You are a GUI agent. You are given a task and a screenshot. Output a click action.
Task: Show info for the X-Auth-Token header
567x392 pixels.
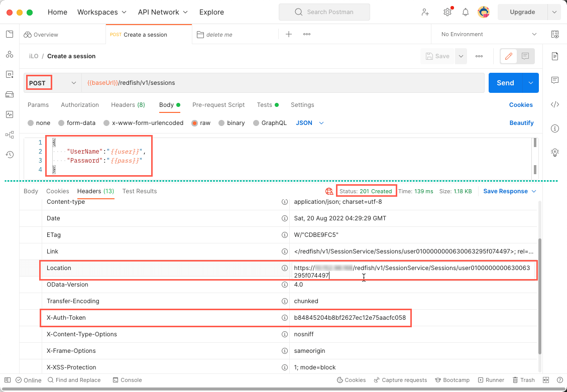[x=285, y=318]
